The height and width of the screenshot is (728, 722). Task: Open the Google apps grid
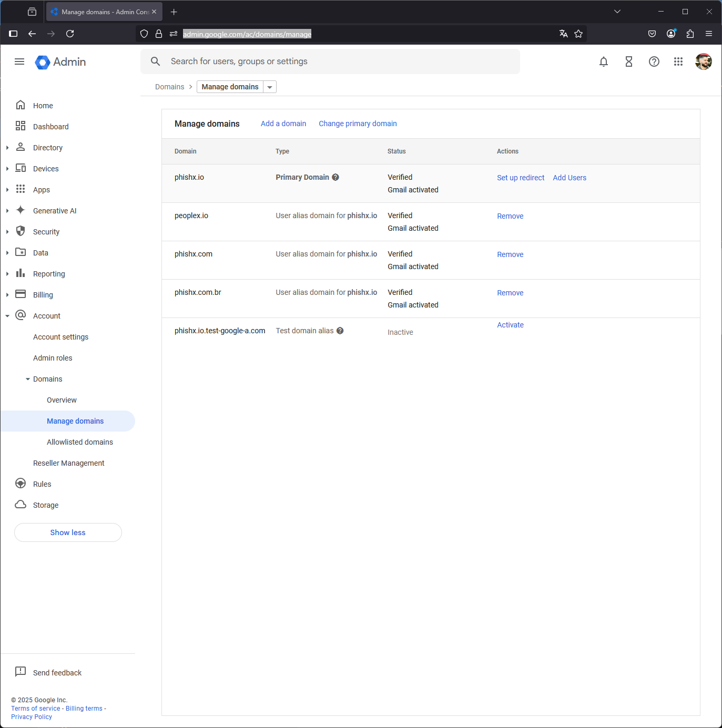[678, 61]
